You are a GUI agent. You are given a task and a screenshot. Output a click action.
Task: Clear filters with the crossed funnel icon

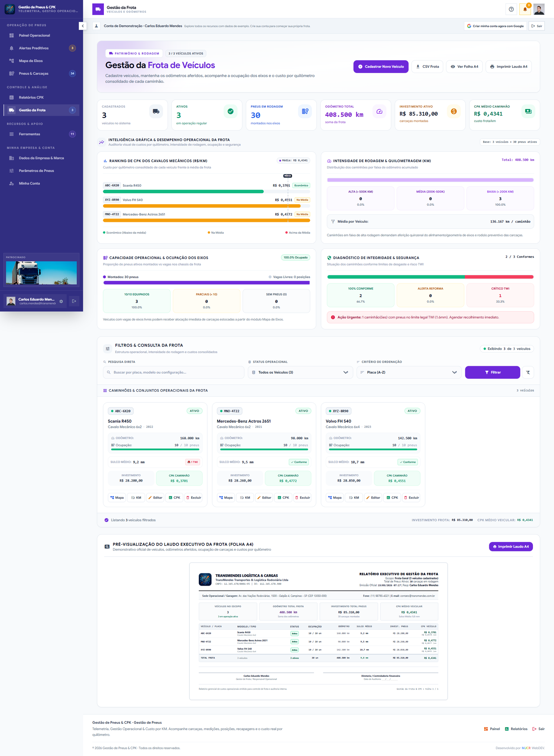point(528,372)
